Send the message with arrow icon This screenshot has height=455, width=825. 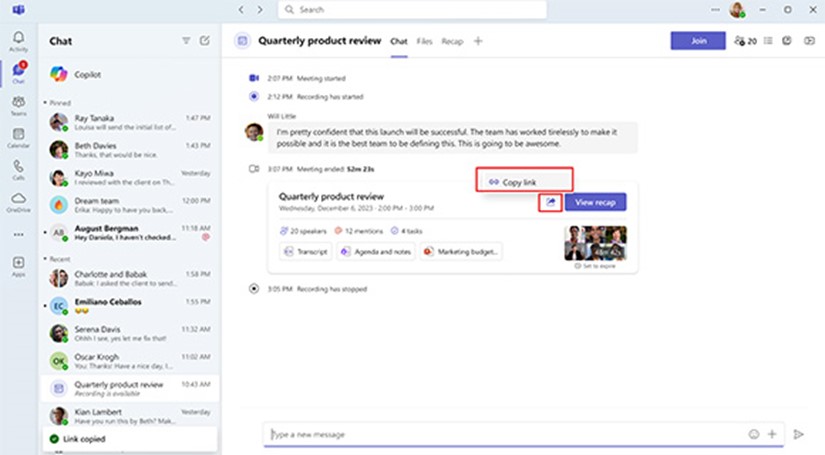point(798,434)
